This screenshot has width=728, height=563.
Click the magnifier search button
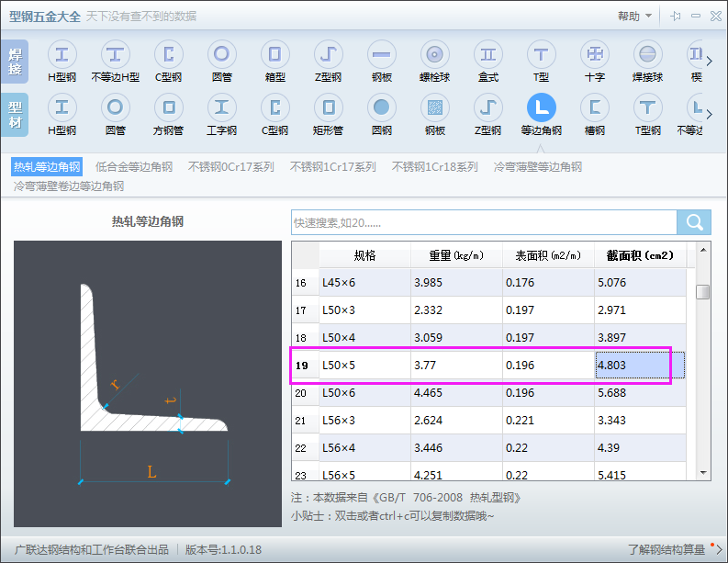coord(694,222)
